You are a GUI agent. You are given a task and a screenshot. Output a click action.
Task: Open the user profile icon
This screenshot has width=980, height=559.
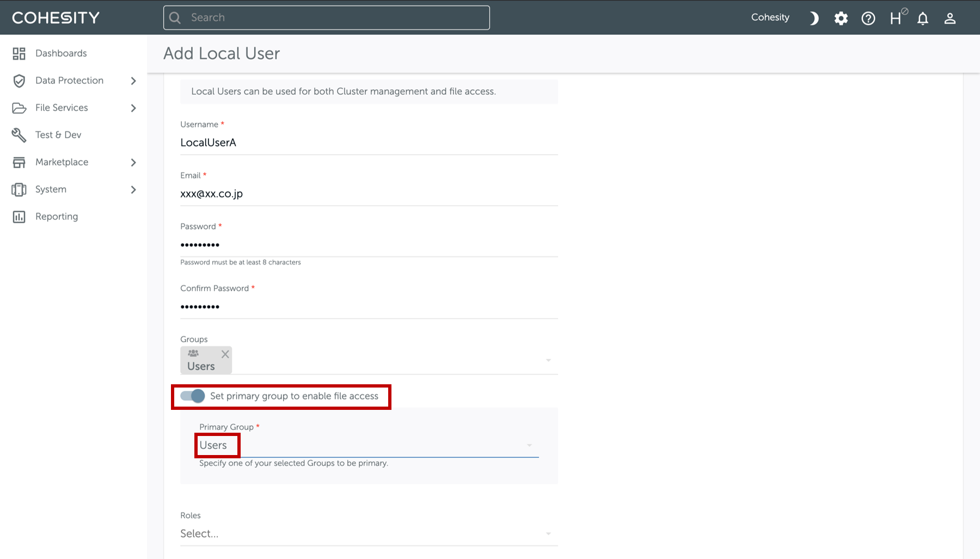point(950,19)
